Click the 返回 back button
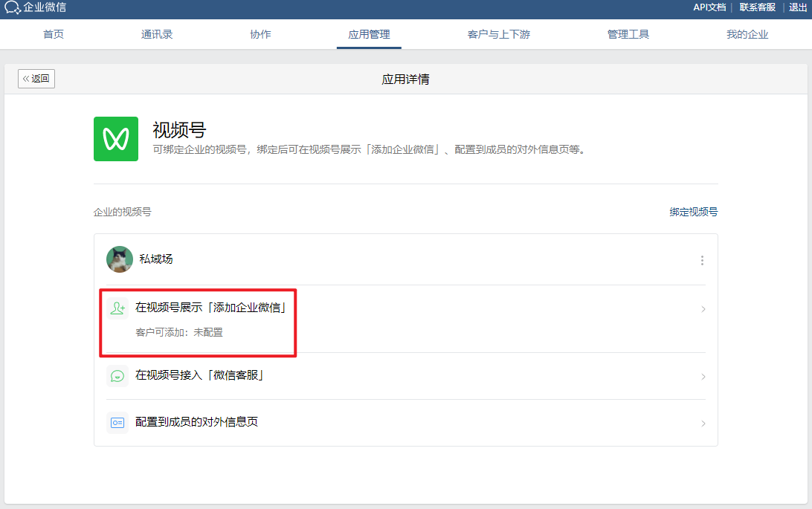The width and height of the screenshot is (812, 509). (36, 79)
